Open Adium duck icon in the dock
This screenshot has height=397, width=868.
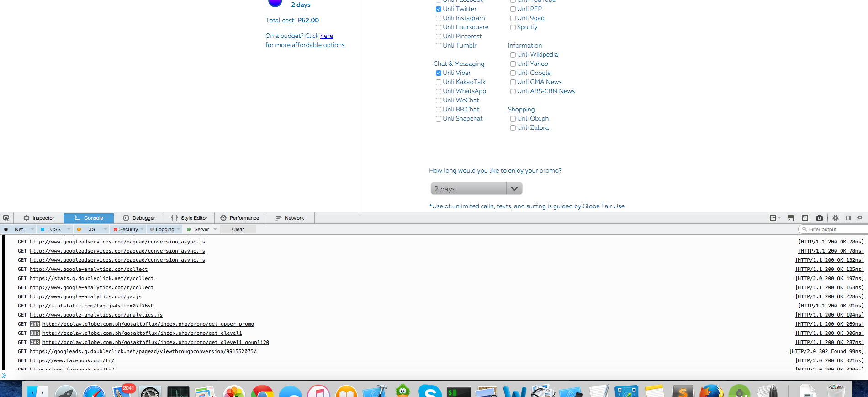[402, 391]
